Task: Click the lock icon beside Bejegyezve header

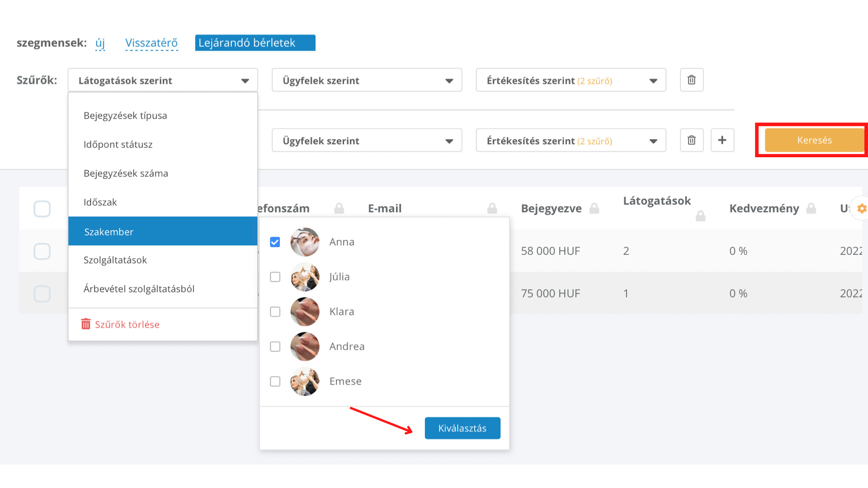Action: tap(594, 208)
